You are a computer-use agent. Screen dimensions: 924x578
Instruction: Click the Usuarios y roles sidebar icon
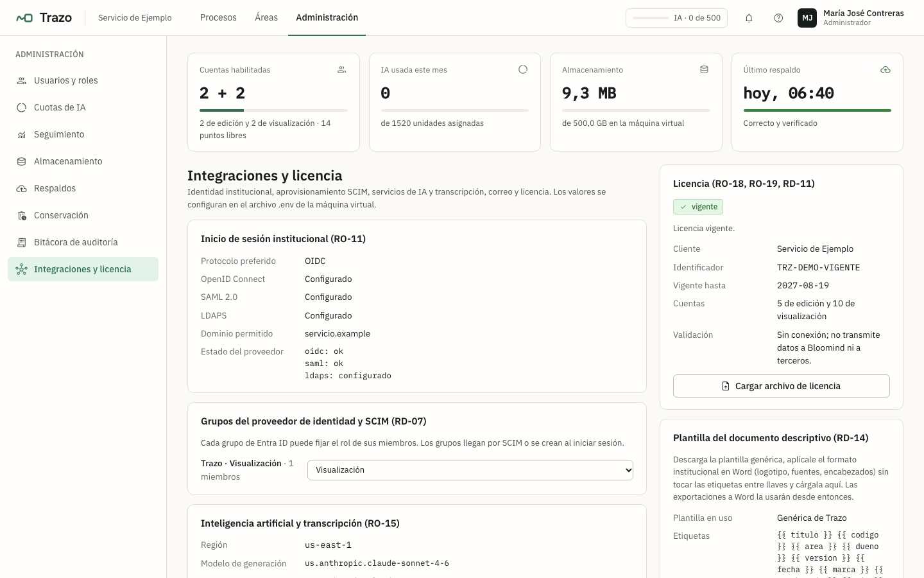pyautogui.click(x=22, y=80)
